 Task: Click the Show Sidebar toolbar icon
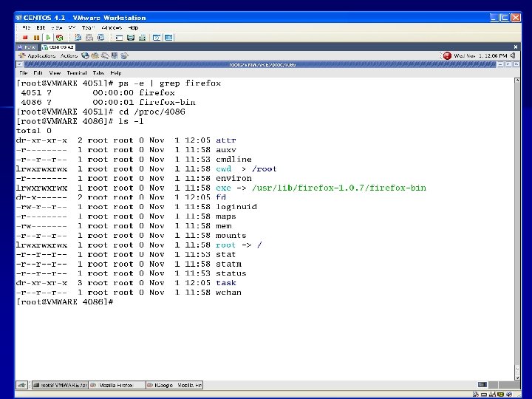pyautogui.click(x=119, y=38)
